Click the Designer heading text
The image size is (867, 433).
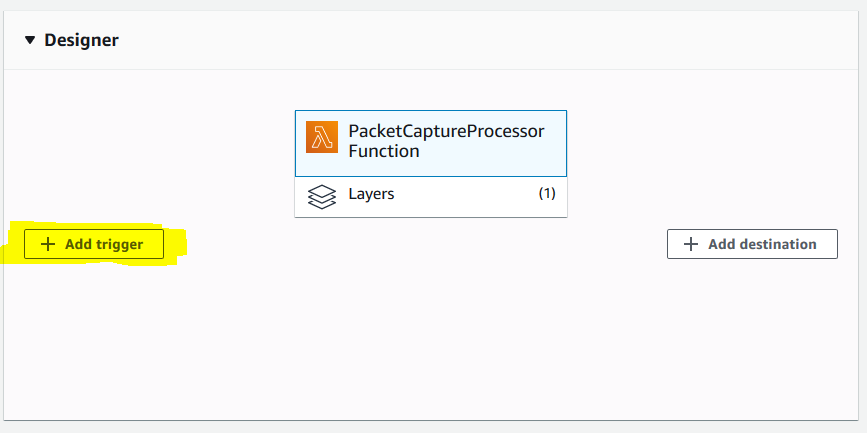tap(81, 40)
